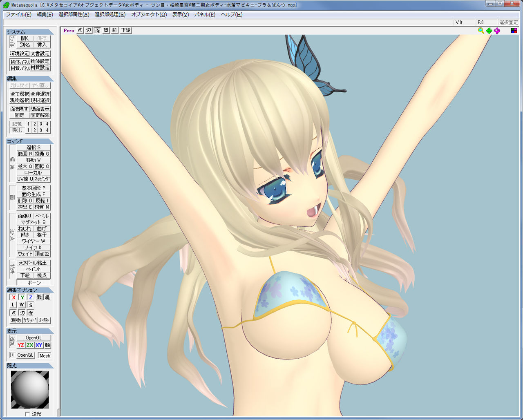This screenshot has width=523, height=420.
Task: Toggle the X axis edit option
Action: (x=13, y=297)
